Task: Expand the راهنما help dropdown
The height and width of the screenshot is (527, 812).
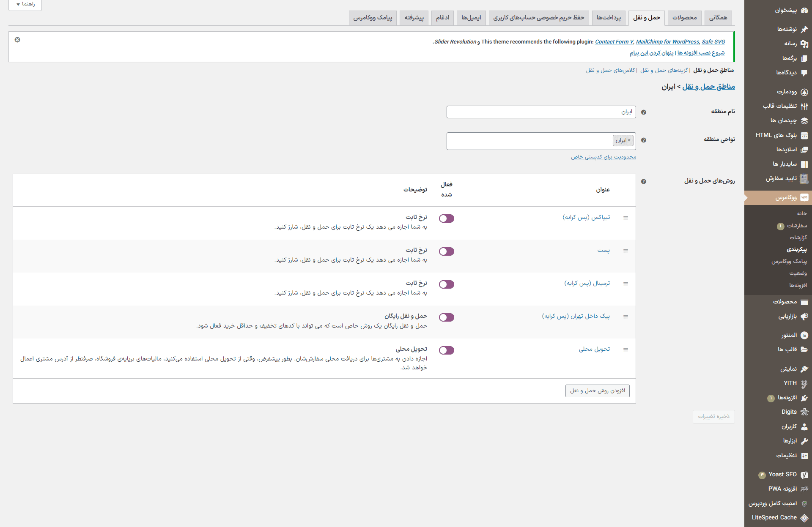Action: (25, 4)
